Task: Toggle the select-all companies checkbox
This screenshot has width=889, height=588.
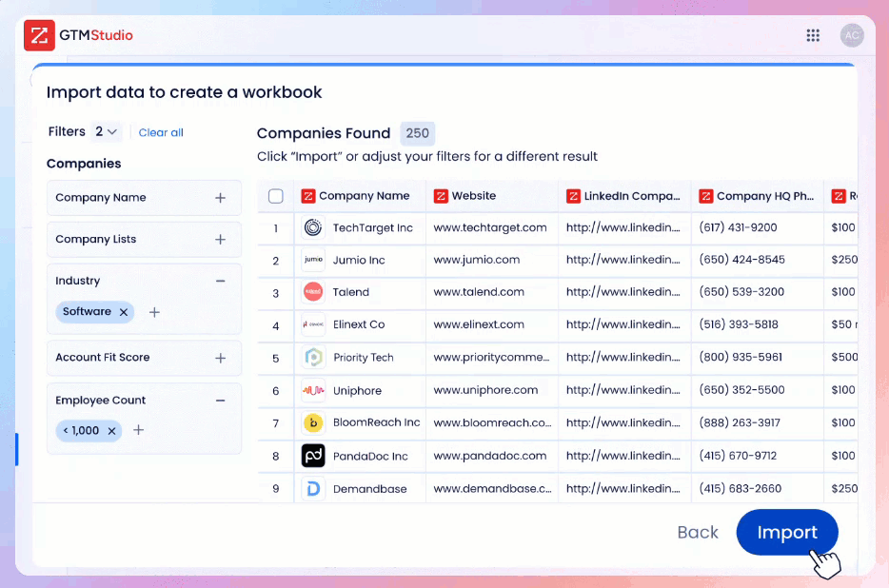Action: click(x=275, y=196)
